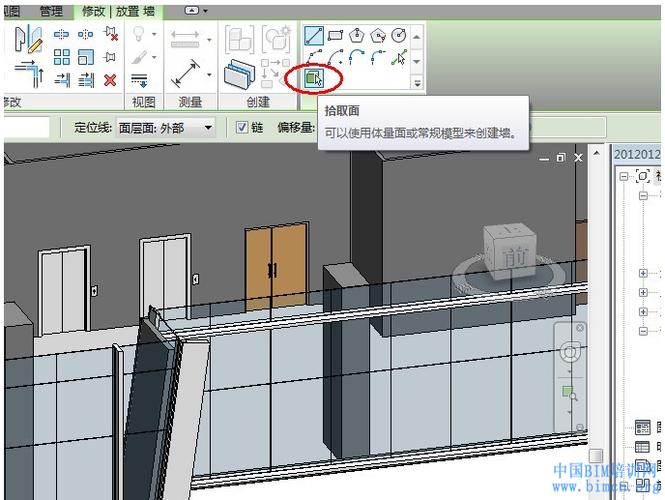The width and height of the screenshot is (665, 500).
Task: Select the Split Element tool
Action: pos(61,34)
